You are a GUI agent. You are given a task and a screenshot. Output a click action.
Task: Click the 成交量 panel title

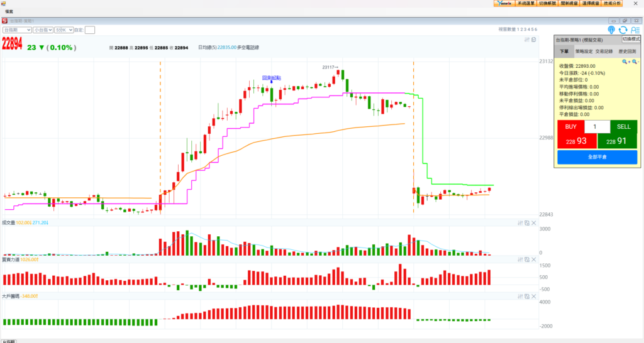point(8,223)
